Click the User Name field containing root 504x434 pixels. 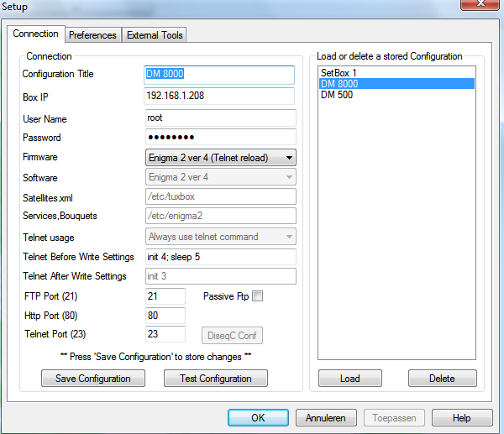[221, 118]
